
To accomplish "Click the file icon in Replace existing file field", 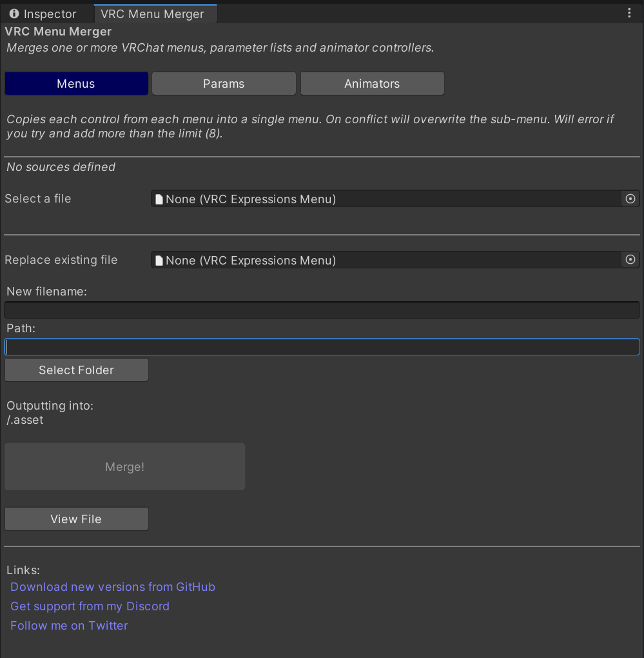I will point(159,260).
